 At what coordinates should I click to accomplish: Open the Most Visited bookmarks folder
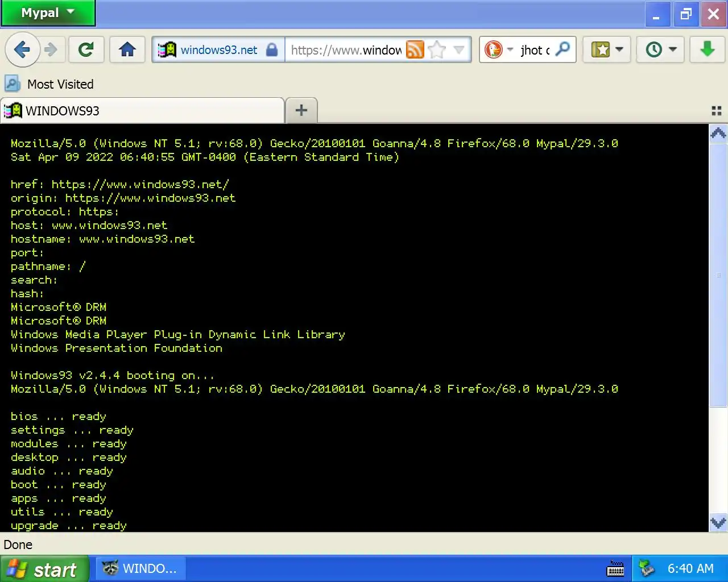tap(49, 84)
